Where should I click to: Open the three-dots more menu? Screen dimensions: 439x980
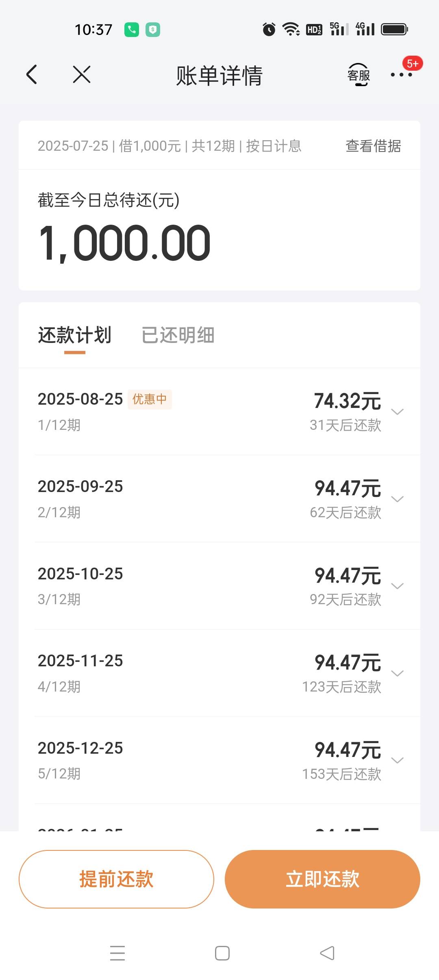coord(401,75)
